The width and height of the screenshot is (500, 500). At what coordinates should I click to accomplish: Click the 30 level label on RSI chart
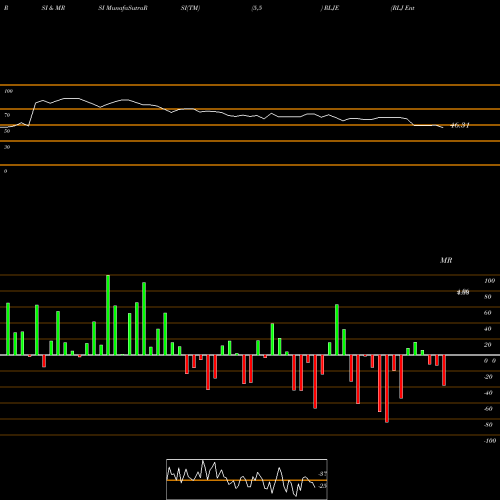coord(7,147)
